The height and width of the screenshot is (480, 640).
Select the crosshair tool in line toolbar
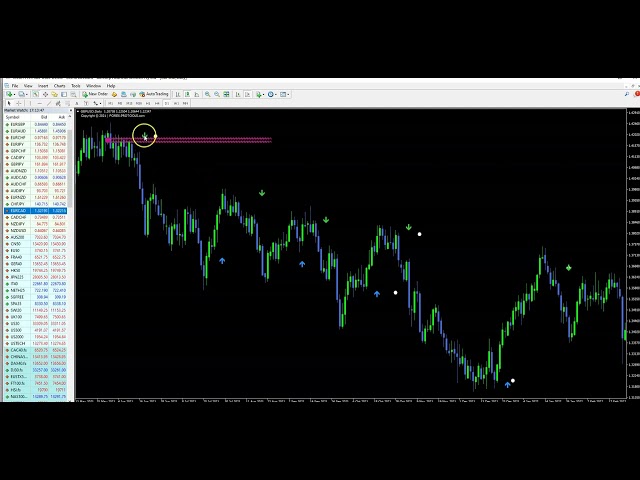click(x=17, y=103)
